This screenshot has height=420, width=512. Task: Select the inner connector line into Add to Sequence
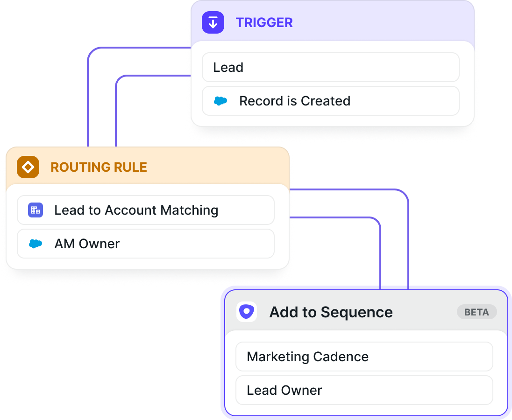(380, 254)
